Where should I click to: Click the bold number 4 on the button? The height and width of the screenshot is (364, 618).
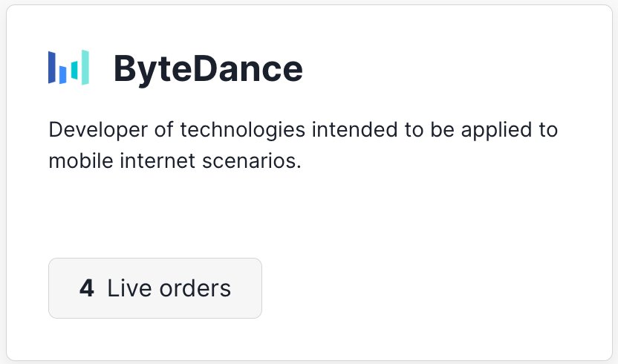pos(87,288)
